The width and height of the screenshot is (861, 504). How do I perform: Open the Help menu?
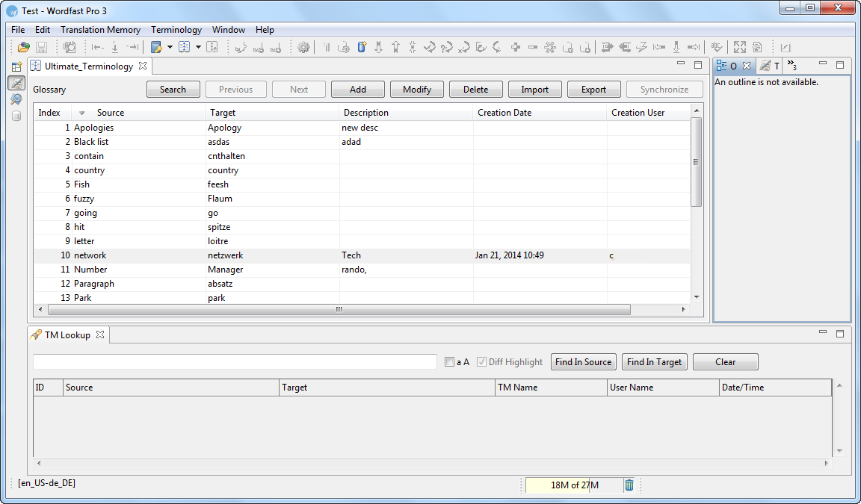[x=265, y=30]
